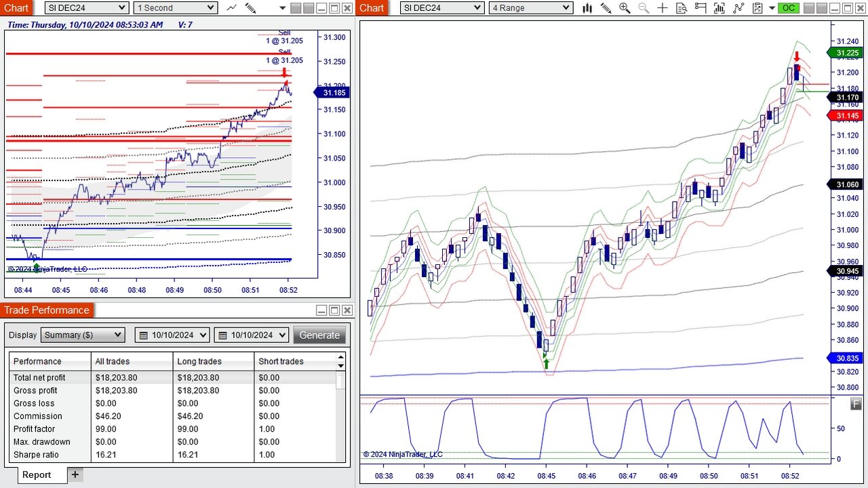Screen dimensions: 868x488
Task: Expand toolbar overflow arrow in left chart
Action: (283, 8)
